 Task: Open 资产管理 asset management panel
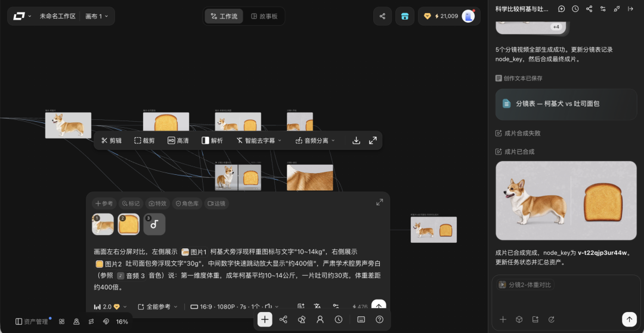[32, 322]
